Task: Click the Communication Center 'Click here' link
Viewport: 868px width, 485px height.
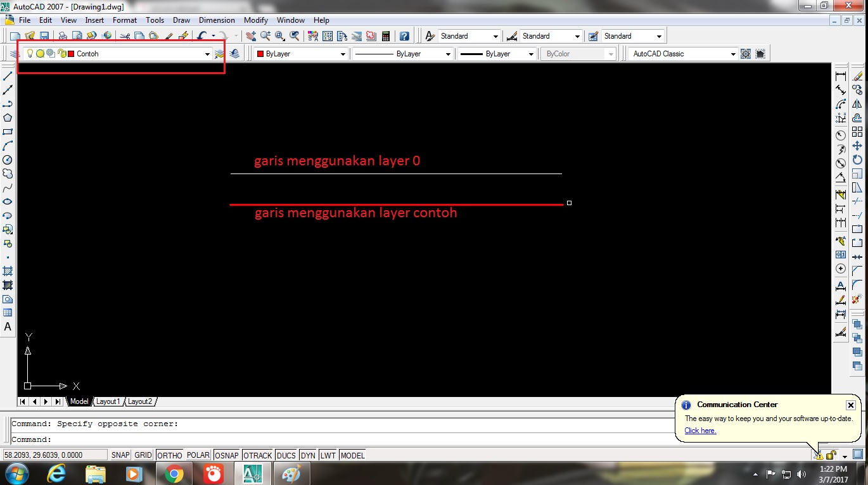Action: [x=699, y=431]
